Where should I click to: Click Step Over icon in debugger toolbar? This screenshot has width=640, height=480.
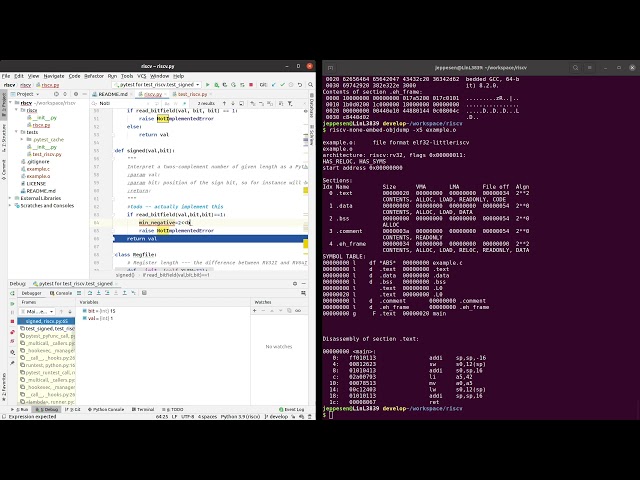coord(90,293)
